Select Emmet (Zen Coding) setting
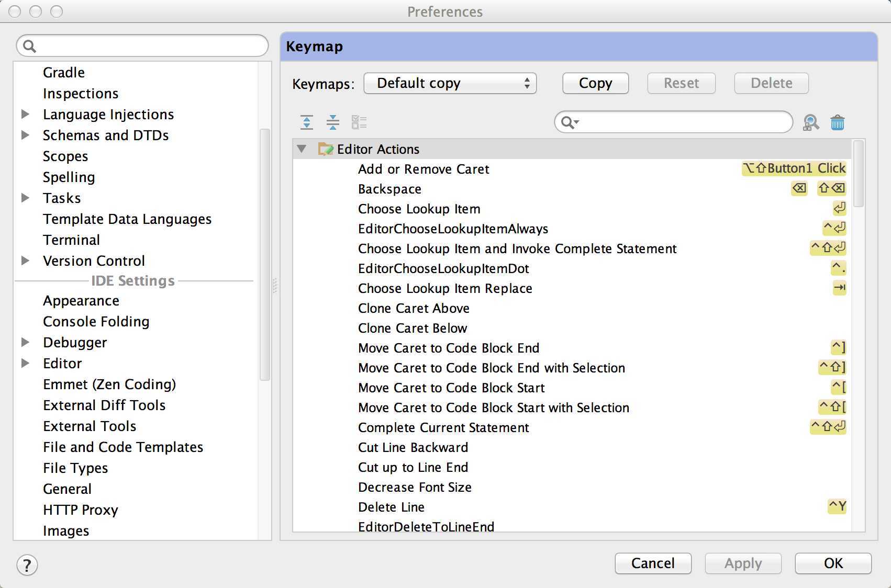 [x=109, y=384]
